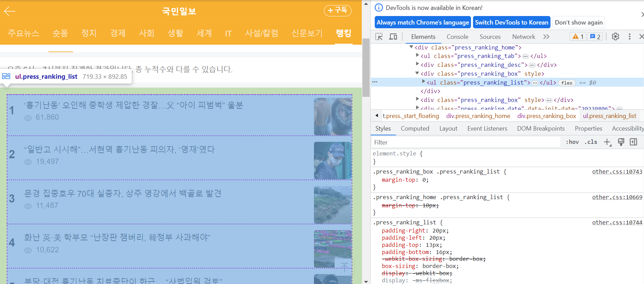Toggle the element state paint brush icon
The image size is (644, 284).
click(x=621, y=142)
